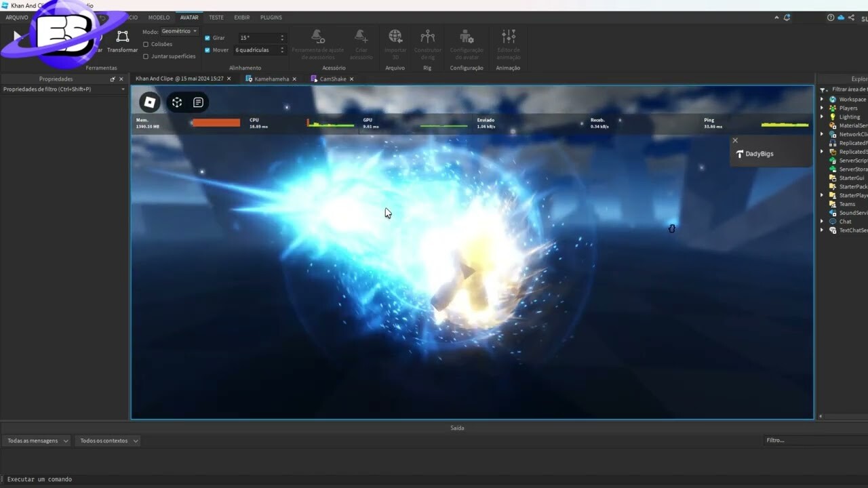Click the filter icon in the Explorer panel
The height and width of the screenshot is (488, 868).
pos(823,89)
